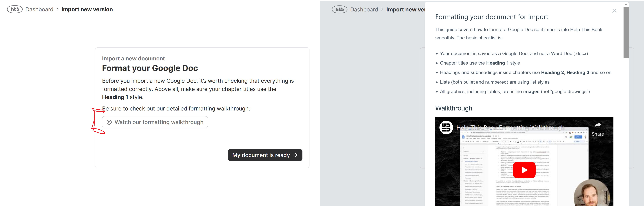The height and width of the screenshot is (206, 644).
Task: Click the scrollbar up arrow in the modal
Action: tap(626, 4)
